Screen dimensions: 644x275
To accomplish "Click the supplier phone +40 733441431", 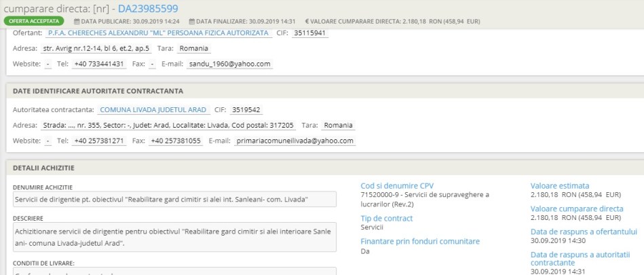I will [99, 64].
